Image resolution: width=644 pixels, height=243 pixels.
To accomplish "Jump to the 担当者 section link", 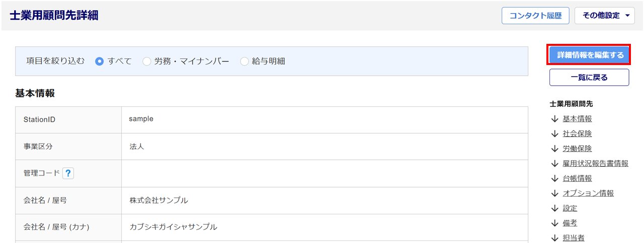I will tap(574, 238).
